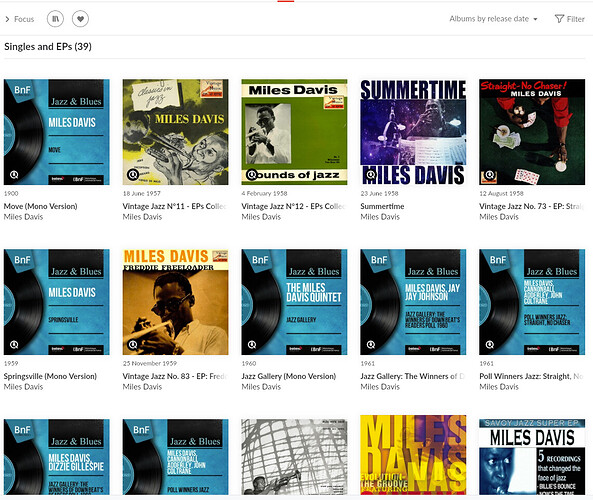The height and width of the screenshot is (500, 593).
Task: Click Miles Davis artist under Move
Action: pyautogui.click(x=23, y=217)
